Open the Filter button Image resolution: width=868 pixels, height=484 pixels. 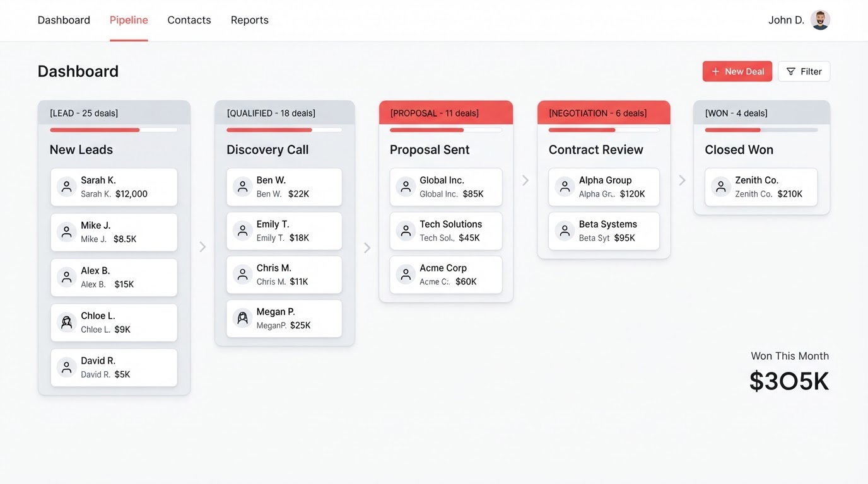click(804, 71)
